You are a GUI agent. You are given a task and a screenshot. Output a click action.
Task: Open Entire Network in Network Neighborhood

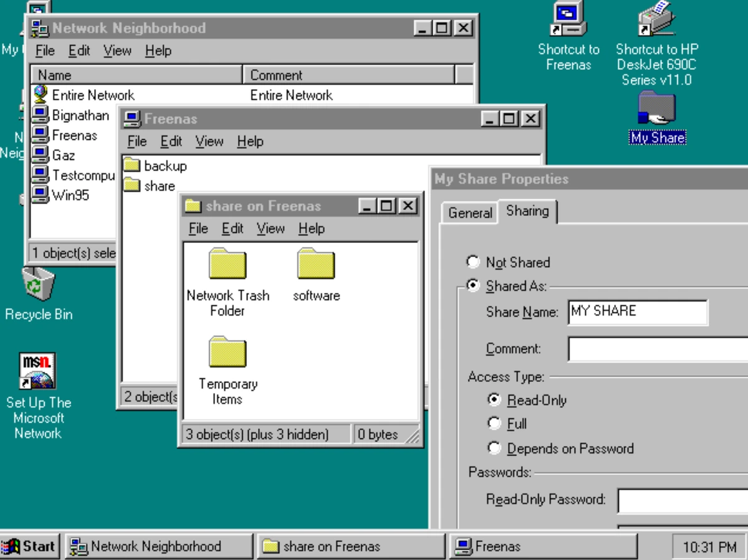click(x=69, y=95)
